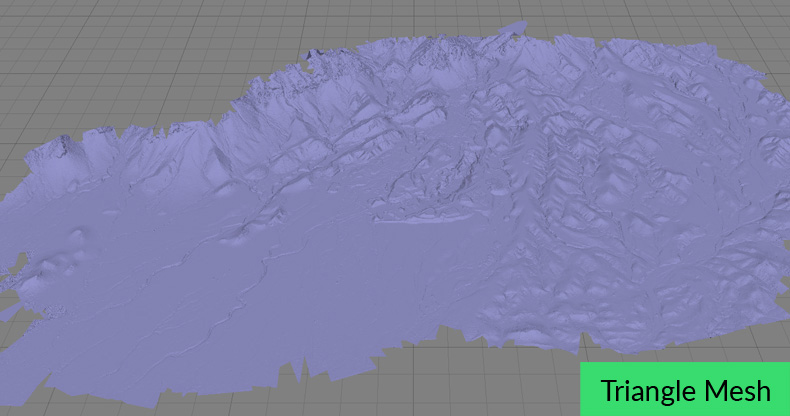Click the green Triangle Mesh label
This screenshot has height=416, width=790.
[x=685, y=389]
